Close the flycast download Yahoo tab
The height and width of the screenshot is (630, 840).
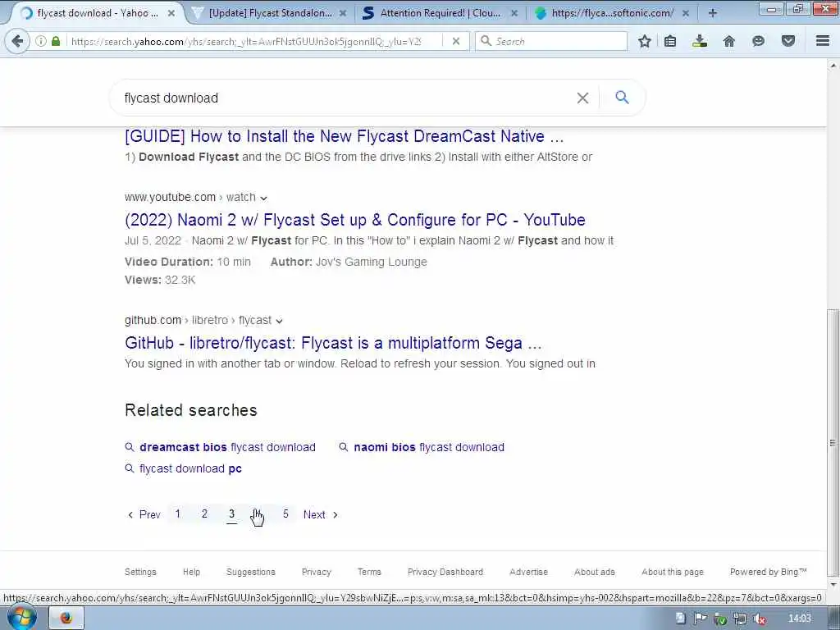171,13
